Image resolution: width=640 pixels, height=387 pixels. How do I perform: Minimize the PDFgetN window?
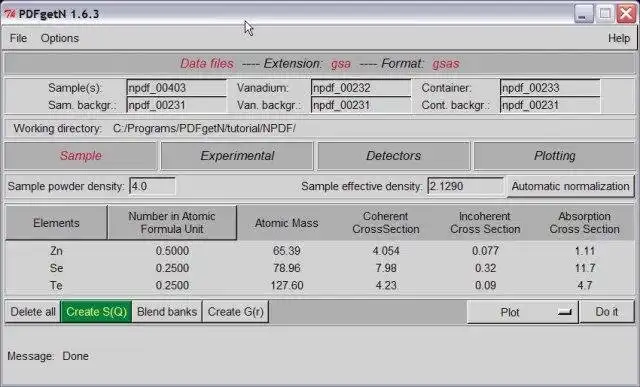click(583, 14)
